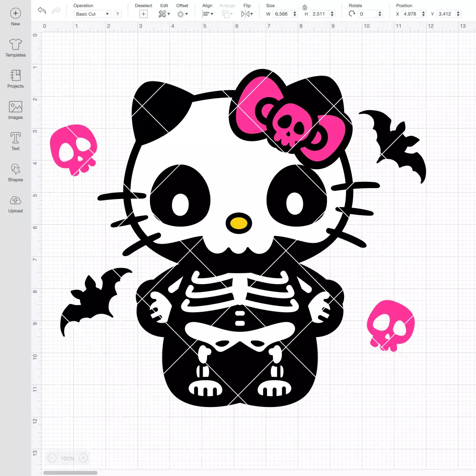
Task: Click the 100% zoom level label
Action: [68, 458]
